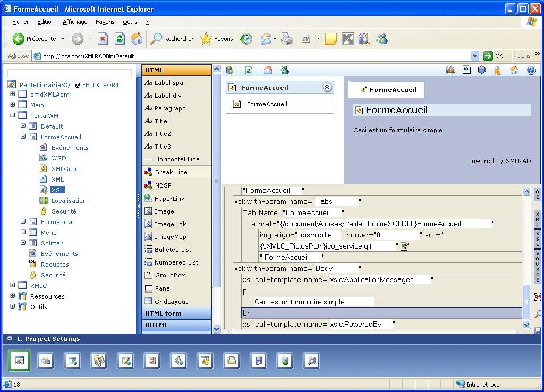The image size is (544, 392).
Task: Click the edit icon beside ico_service.gif
Action: click(x=405, y=246)
